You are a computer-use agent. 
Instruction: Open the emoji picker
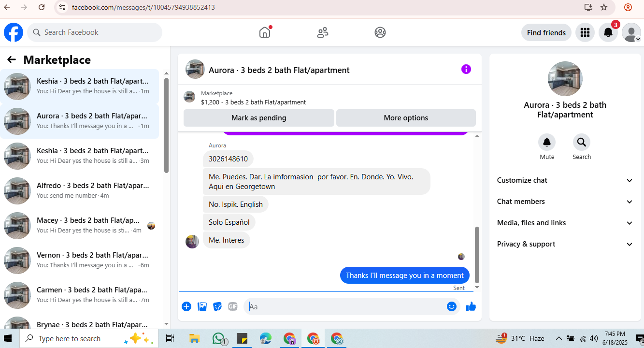(452, 306)
